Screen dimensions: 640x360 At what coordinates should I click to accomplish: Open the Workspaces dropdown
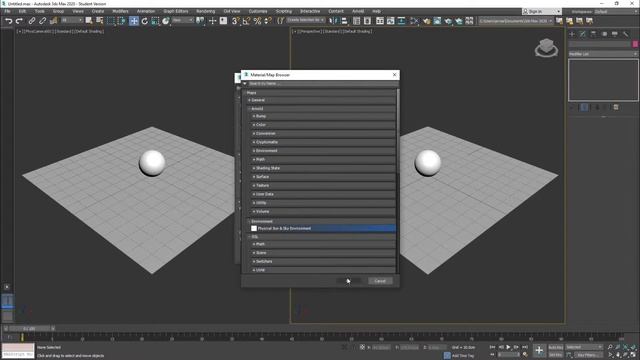pyautogui.click(x=616, y=11)
